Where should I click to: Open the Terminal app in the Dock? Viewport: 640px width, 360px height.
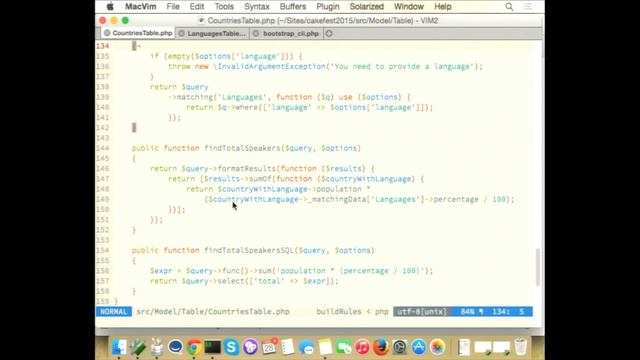[213, 347]
